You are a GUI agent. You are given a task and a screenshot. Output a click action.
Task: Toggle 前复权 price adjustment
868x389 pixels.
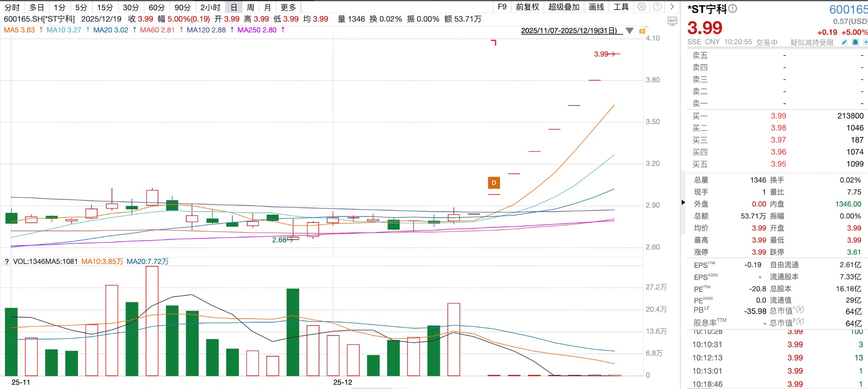527,7
